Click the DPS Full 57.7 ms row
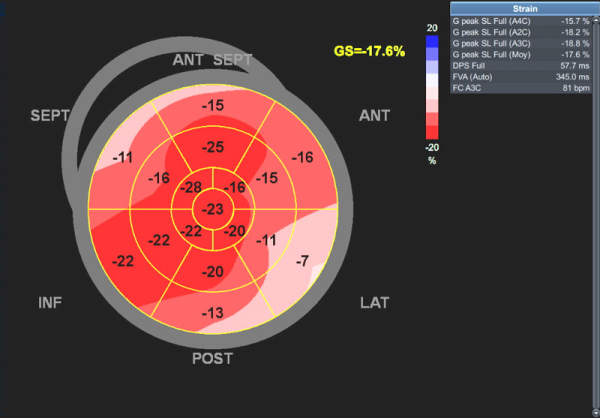Viewport: 600px width, 418px height. 523,68
